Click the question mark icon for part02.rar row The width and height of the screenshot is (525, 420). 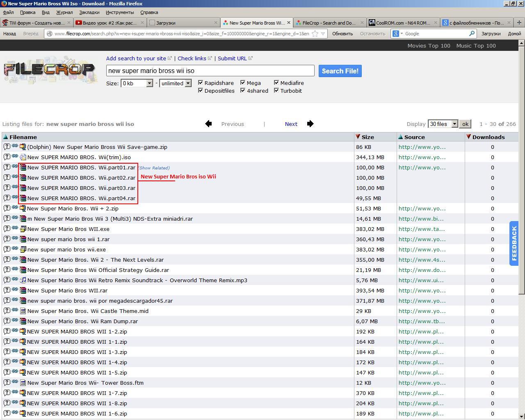(x=7, y=177)
